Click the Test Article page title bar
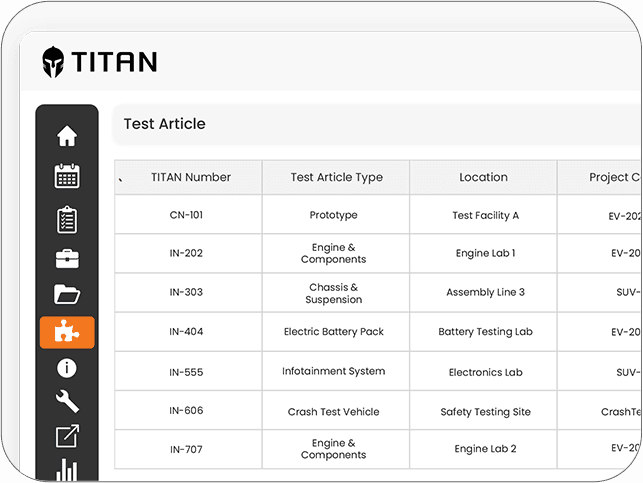The image size is (643, 483). click(x=377, y=124)
